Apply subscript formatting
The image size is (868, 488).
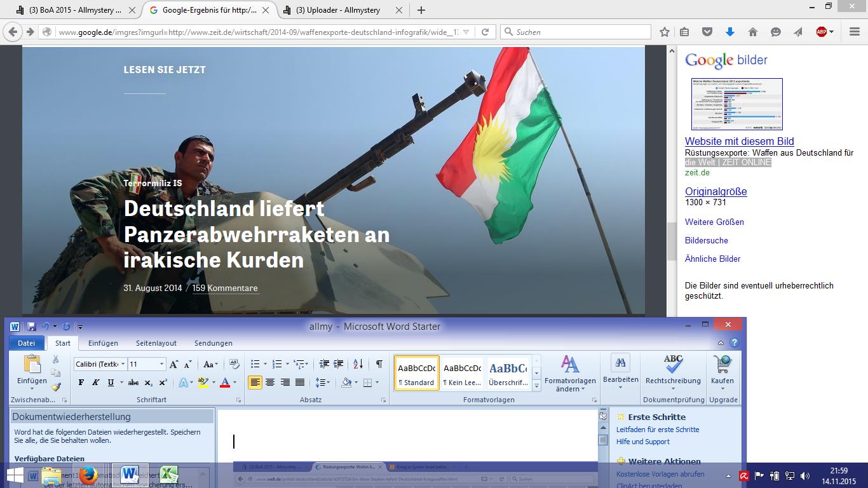(x=148, y=383)
